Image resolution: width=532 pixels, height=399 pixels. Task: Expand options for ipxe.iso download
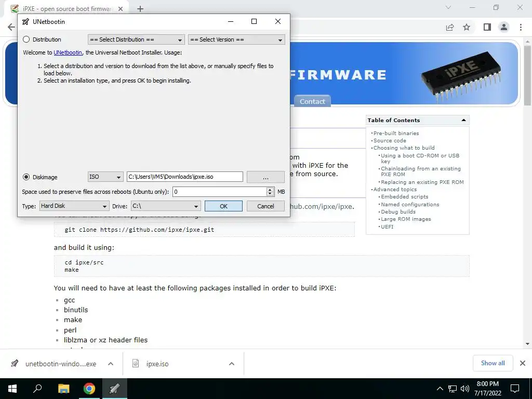[232, 364]
